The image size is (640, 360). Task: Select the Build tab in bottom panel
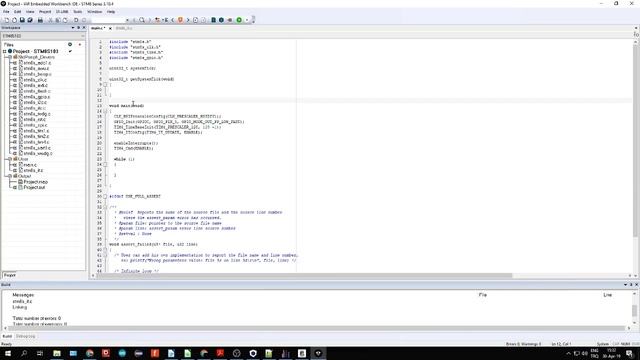point(7,336)
